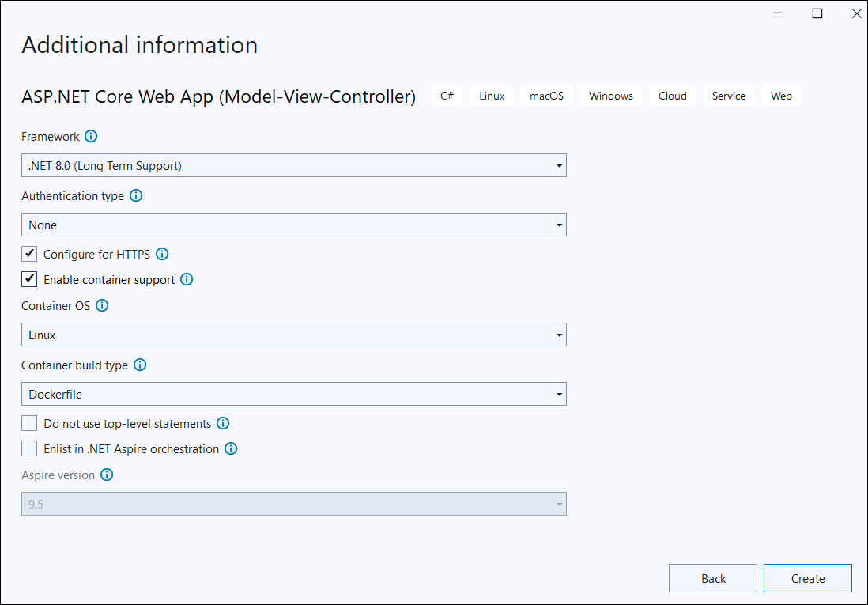Click the .NET Aspire orchestration info icon
Viewport: 868px width, 605px height.
coord(230,448)
